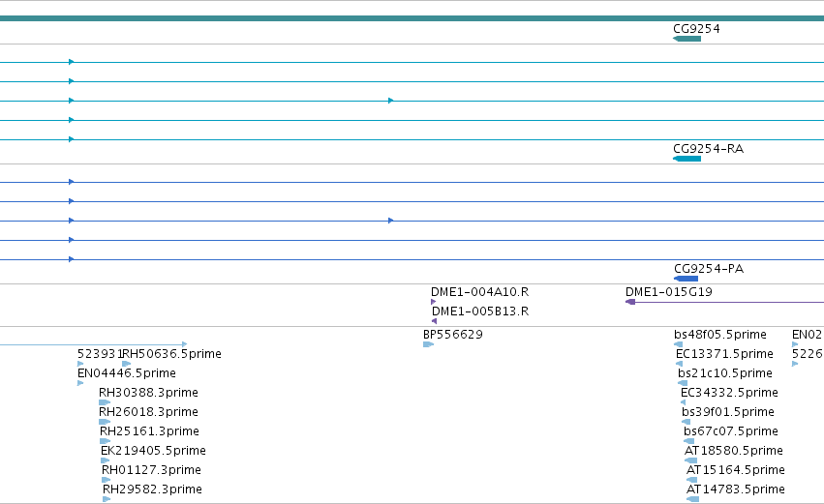Click the EN02 EST arrow at right edge
The image size is (824, 504).
(795, 344)
